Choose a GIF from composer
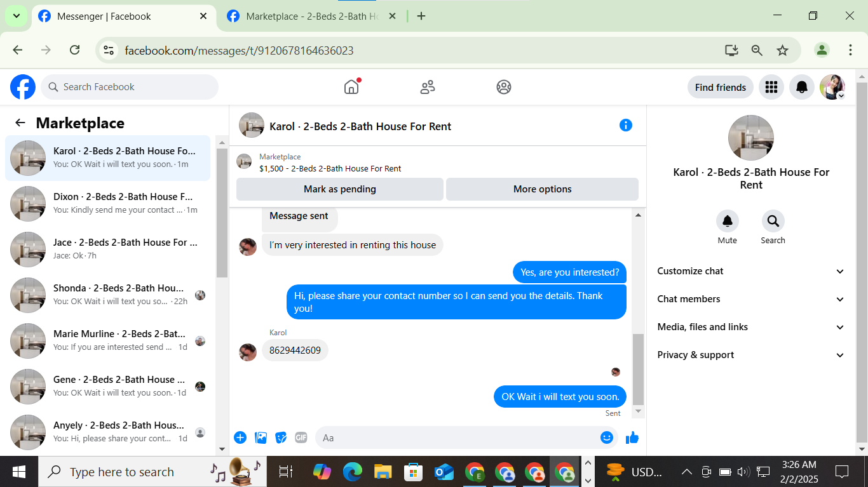The width and height of the screenshot is (868, 487). click(301, 437)
